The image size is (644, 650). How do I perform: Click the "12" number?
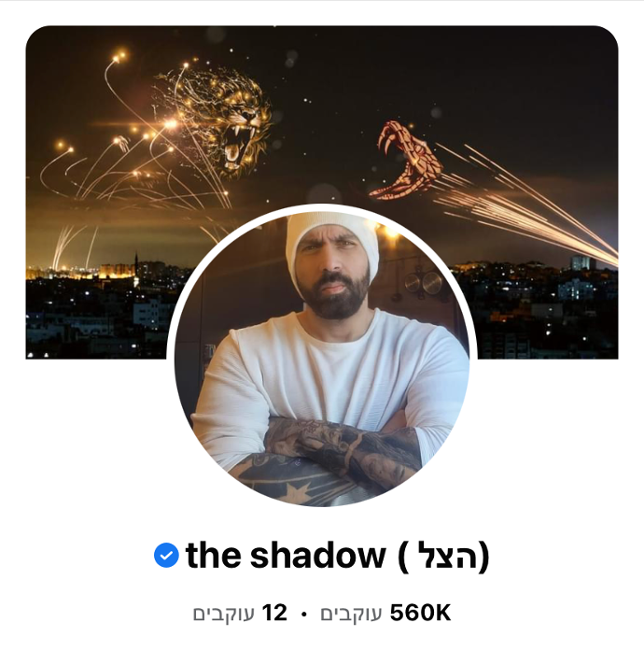[x=274, y=613]
